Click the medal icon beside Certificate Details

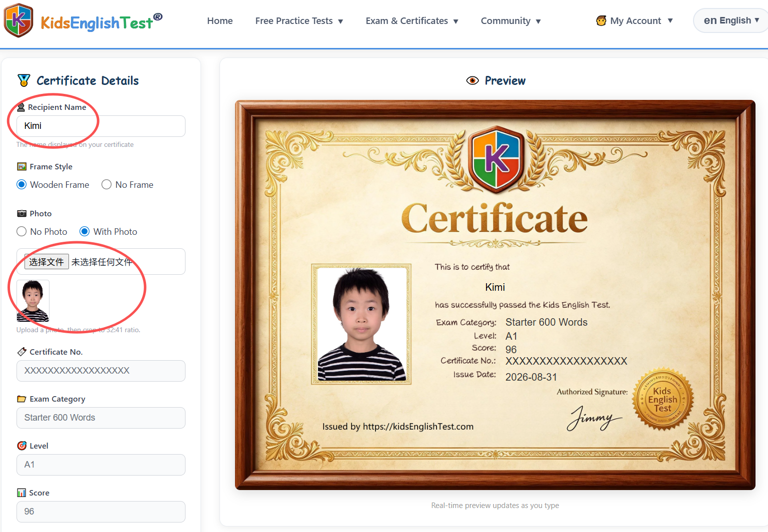coord(23,80)
